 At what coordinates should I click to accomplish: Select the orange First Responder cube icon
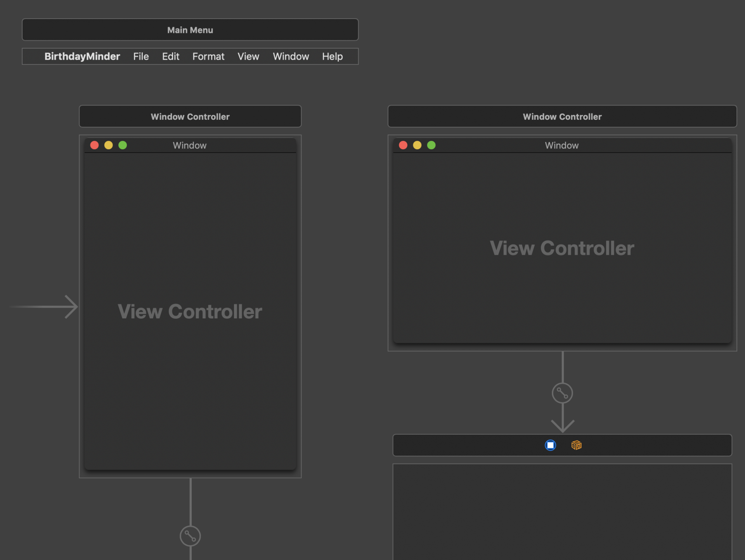(576, 445)
